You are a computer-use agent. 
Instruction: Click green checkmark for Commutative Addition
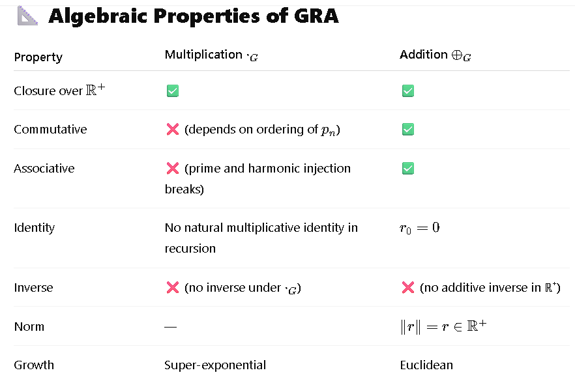coord(408,130)
